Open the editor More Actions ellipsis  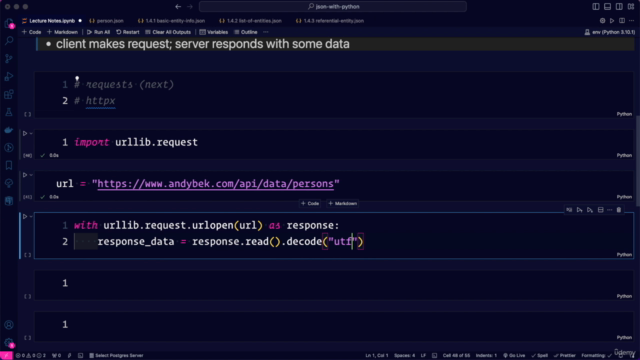point(631,20)
